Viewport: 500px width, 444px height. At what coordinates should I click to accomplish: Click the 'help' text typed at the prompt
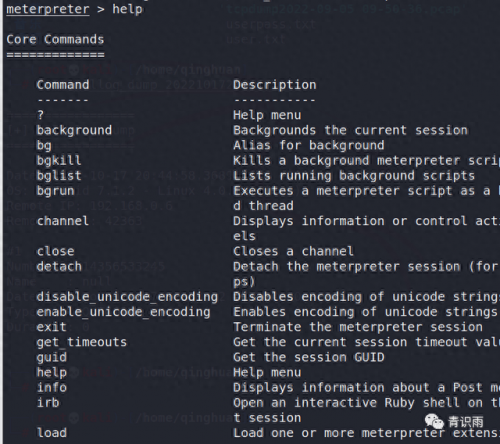(127, 9)
